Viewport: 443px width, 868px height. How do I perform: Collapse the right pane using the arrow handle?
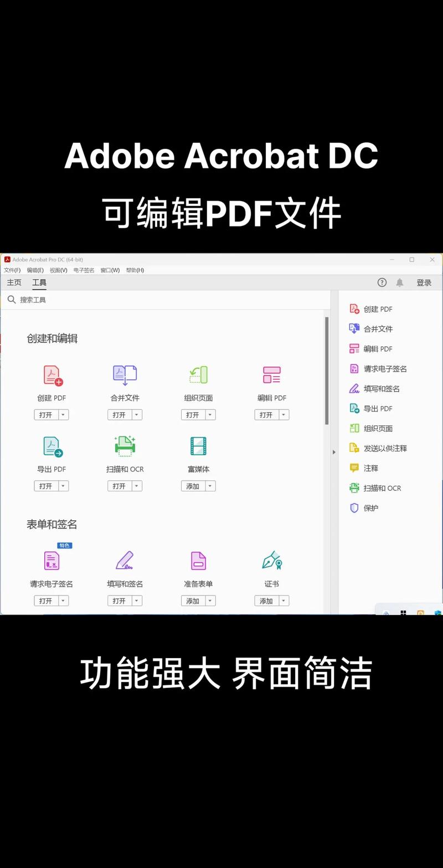(334, 452)
